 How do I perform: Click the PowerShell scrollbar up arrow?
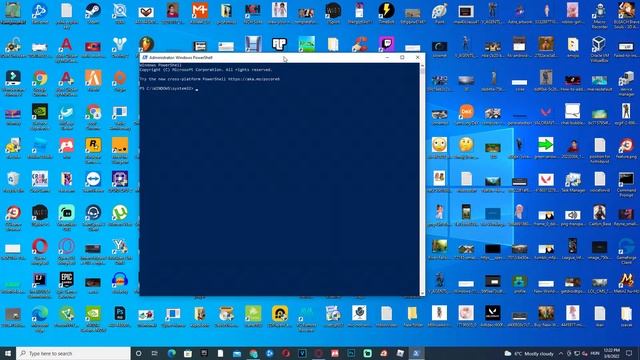[422, 65]
